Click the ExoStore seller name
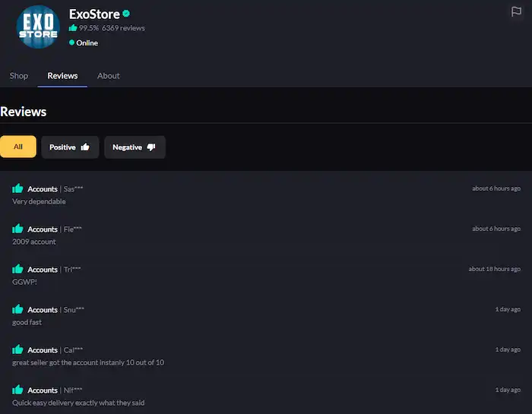The width and height of the screenshot is (532, 414). [x=93, y=14]
